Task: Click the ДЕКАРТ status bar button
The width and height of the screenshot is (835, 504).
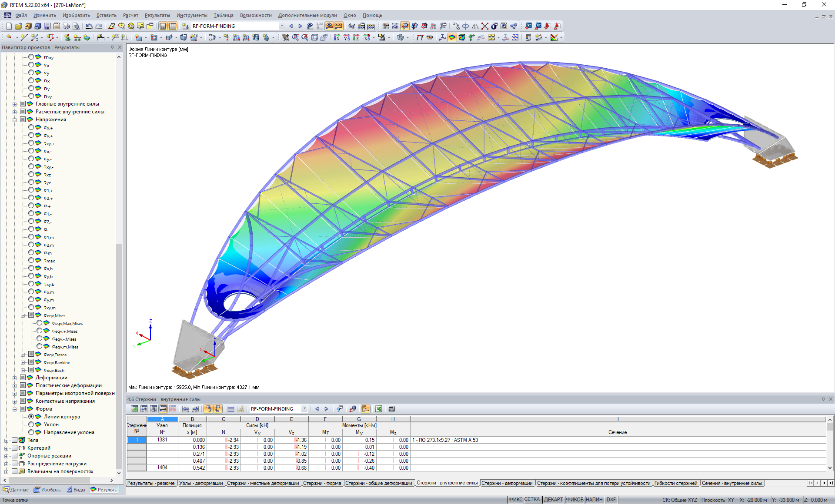Action: [553, 500]
